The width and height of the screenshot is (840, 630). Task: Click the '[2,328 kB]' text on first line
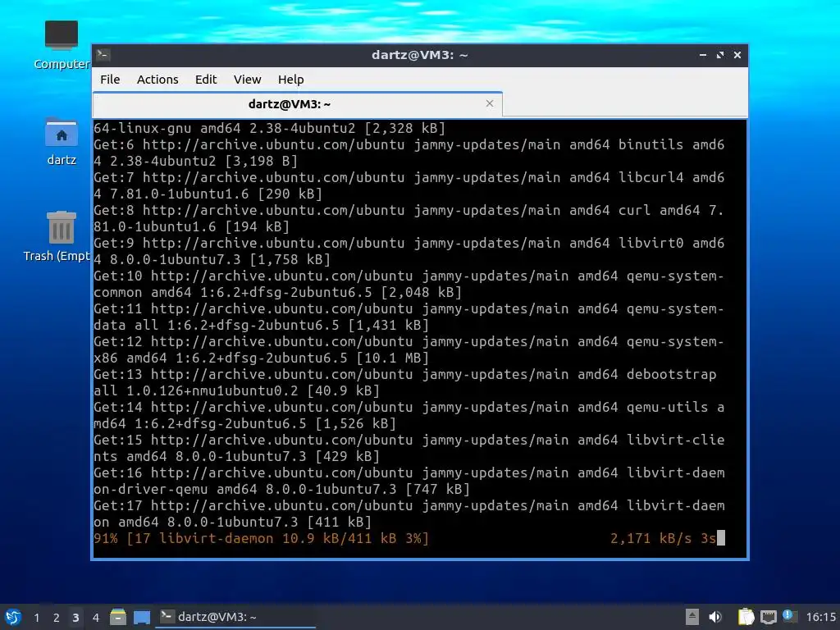pyautogui.click(x=405, y=128)
